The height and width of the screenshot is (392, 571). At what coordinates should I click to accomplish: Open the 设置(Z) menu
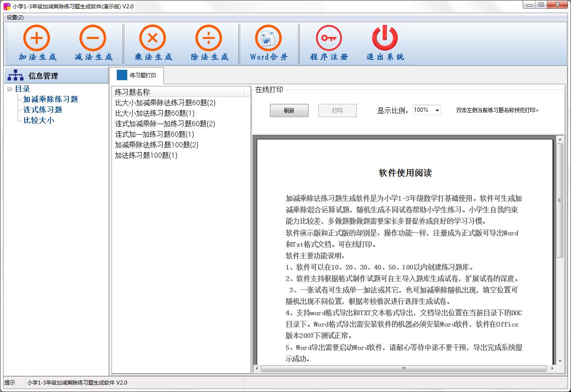click(15, 18)
